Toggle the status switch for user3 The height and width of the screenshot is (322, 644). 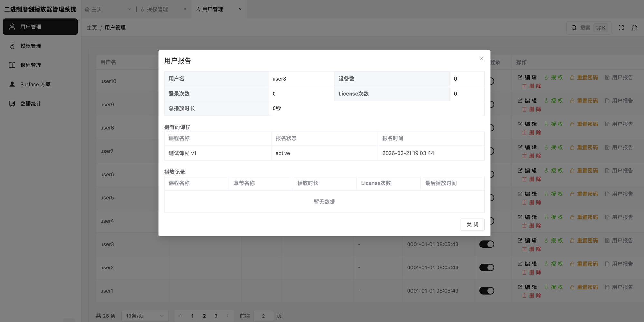tap(486, 244)
